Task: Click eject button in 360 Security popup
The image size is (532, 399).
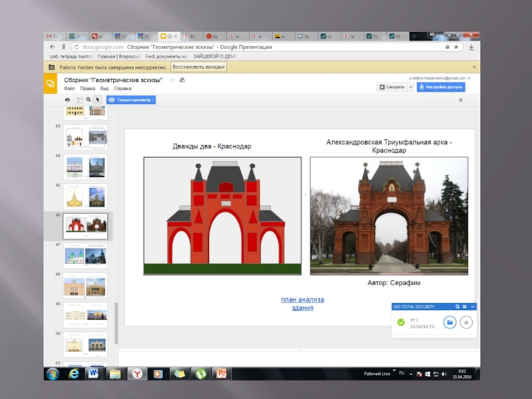Action: tap(466, 323)
